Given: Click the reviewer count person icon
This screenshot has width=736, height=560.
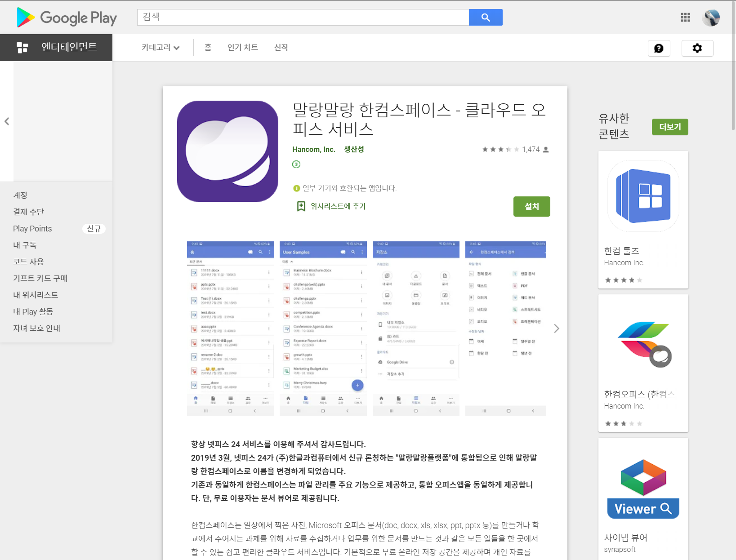Looking at the screenshot, I should [546, 149].
